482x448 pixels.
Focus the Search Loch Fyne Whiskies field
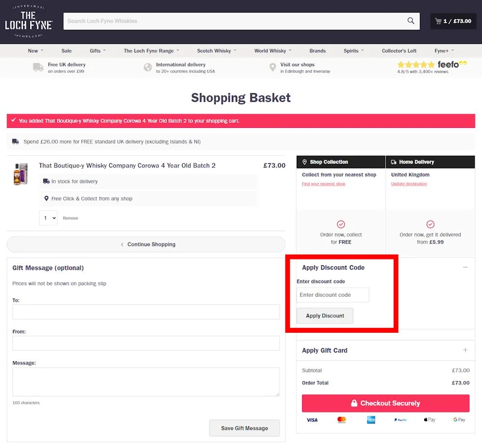(241, 21)
